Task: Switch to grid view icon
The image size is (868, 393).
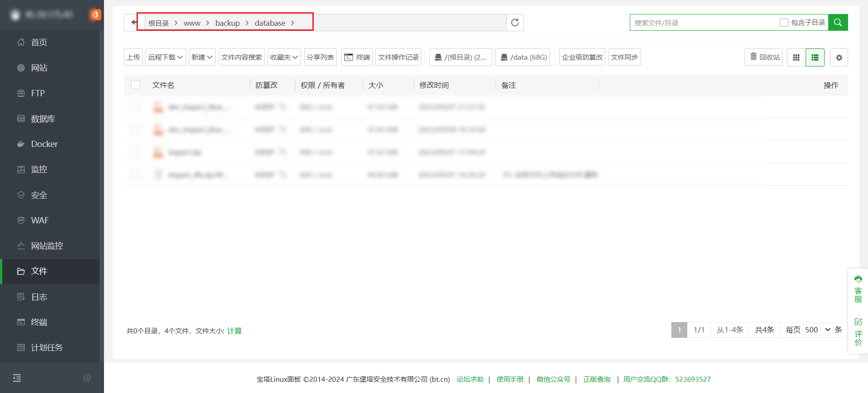Action: [x=796, y=57]
